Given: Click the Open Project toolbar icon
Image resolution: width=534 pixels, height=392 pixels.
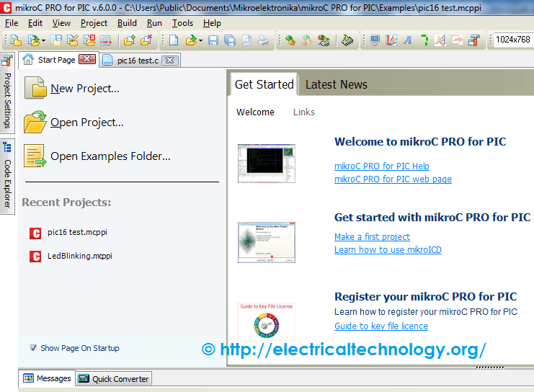Looking at the screenshot, I should 33,40.
